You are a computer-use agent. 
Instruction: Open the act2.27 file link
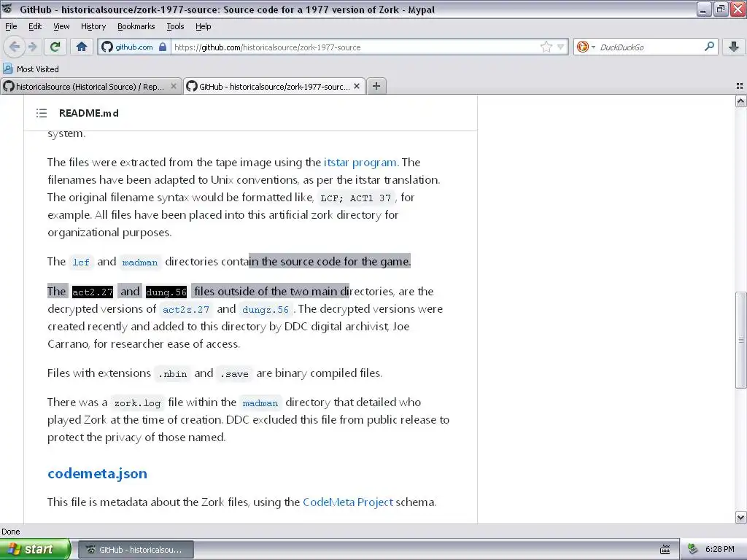(93, 292)
